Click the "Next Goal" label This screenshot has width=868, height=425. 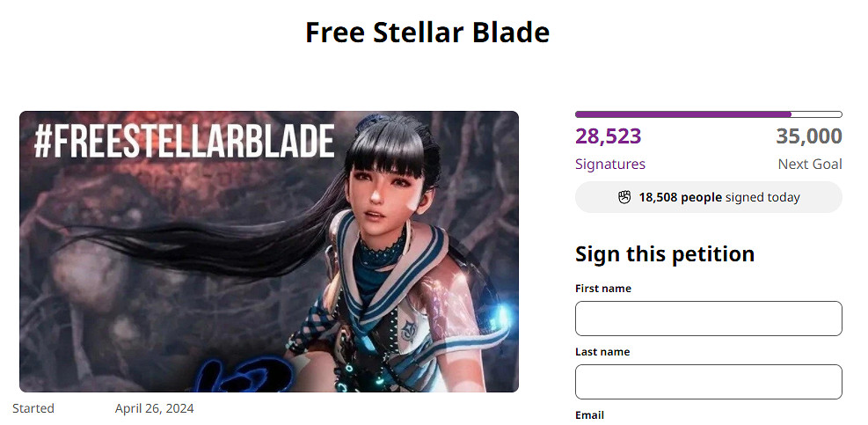point(810,164)
